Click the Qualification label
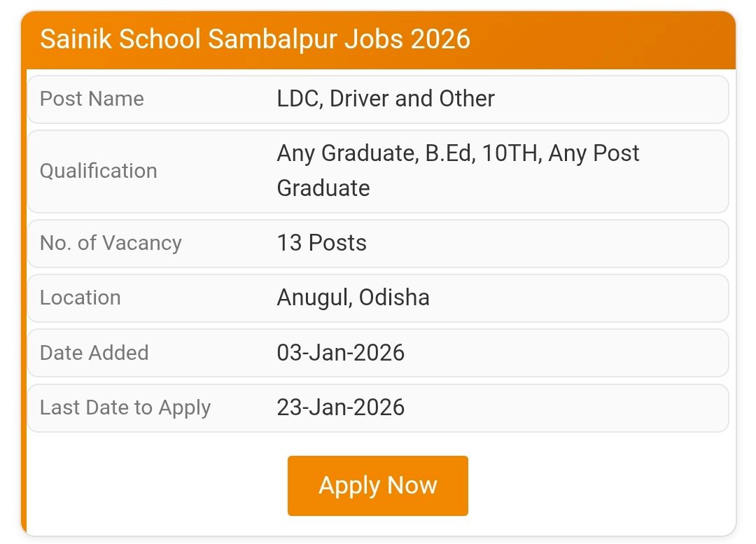The width and height of the screenshot is (756, 544). [x=98, y=171]
